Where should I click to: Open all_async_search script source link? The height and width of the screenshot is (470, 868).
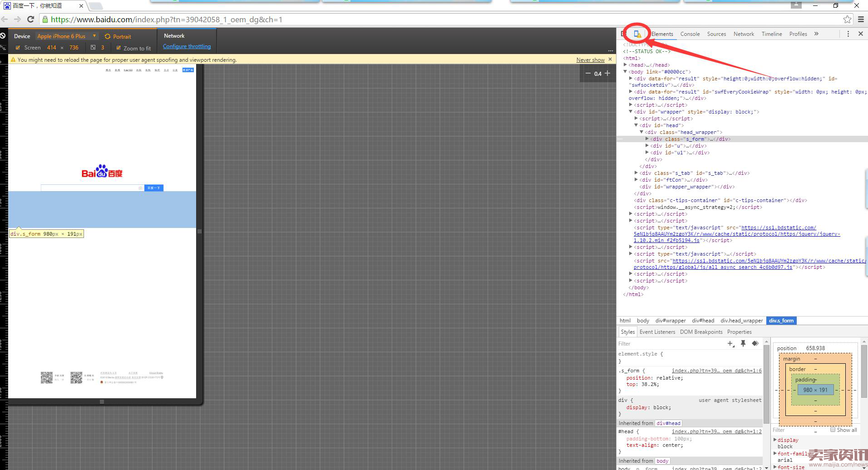(x=750, y=264)
